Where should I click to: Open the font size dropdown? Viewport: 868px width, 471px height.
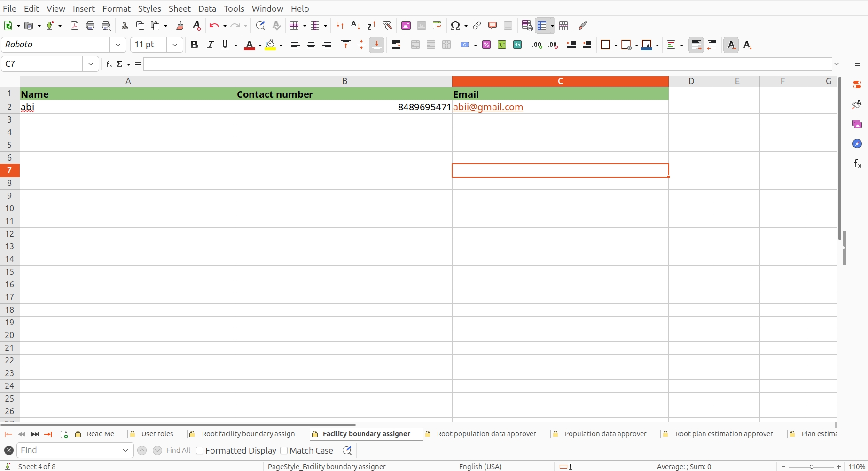[175, 45]
